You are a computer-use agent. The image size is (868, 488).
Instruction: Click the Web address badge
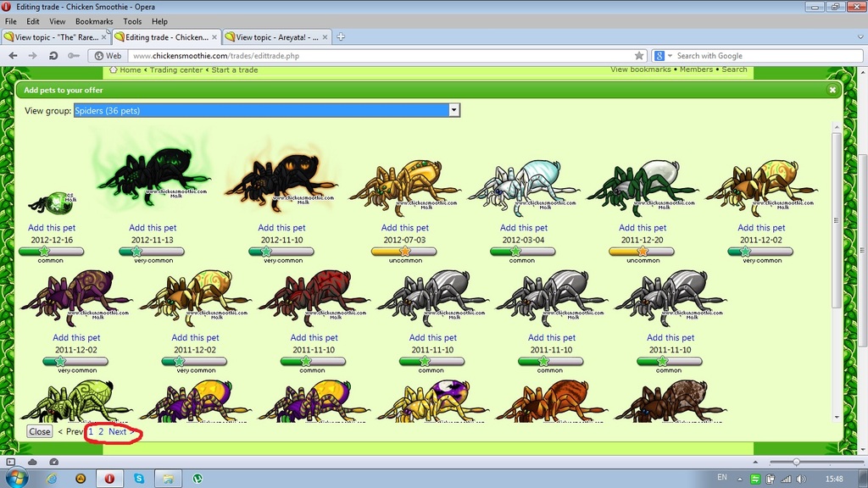[108, 56]
